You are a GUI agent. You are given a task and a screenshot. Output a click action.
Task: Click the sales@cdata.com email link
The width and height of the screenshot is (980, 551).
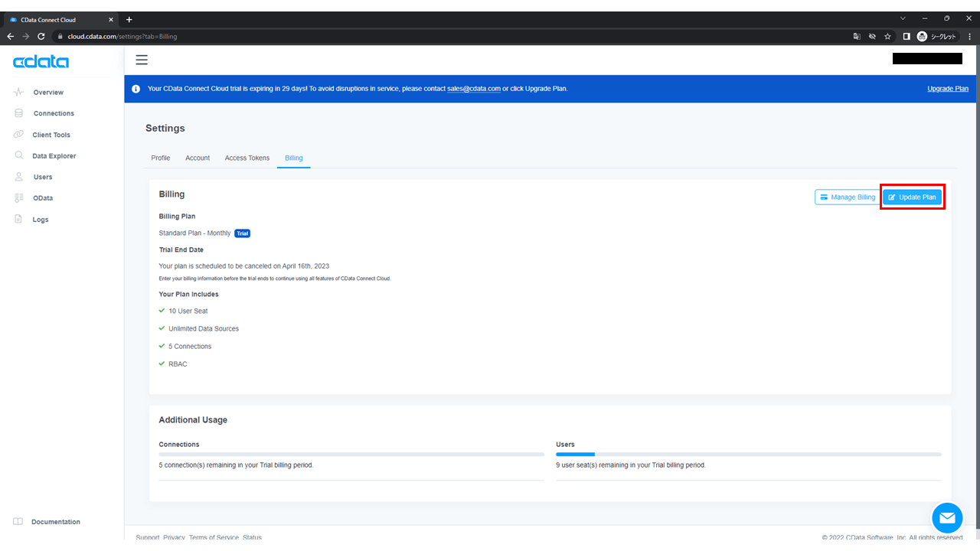[474, 89]
